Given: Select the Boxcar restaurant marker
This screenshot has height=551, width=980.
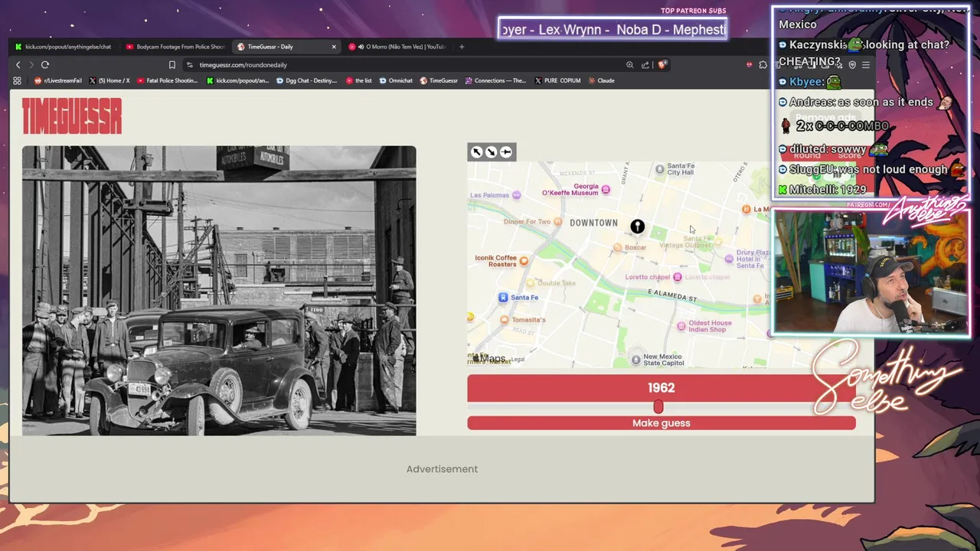Looking at the screenshot, I should (618, 247).
